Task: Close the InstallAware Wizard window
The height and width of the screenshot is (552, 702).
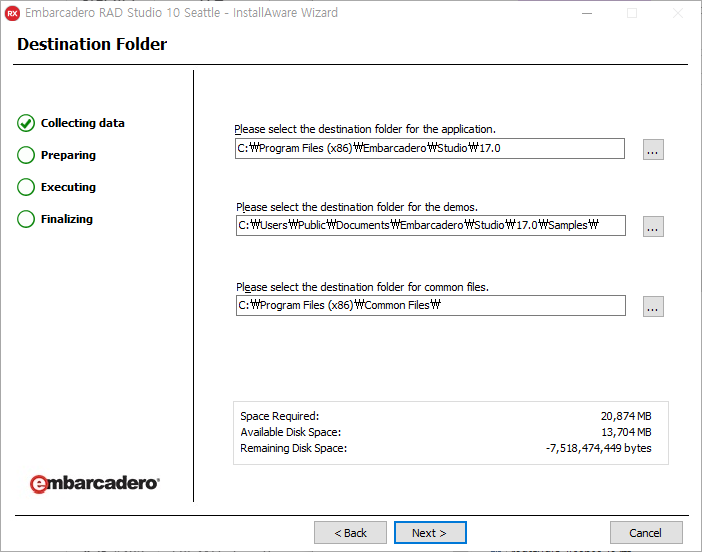Action: [x=678, y=13]
